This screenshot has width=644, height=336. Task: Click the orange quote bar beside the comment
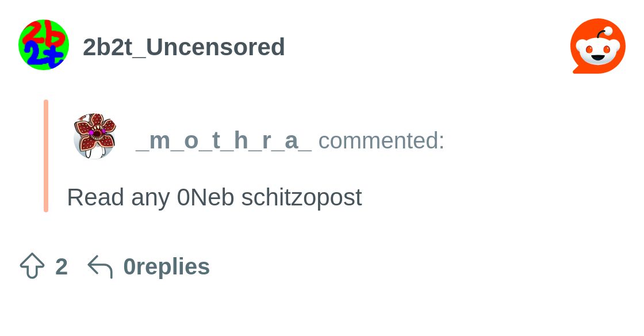point(46,155)
